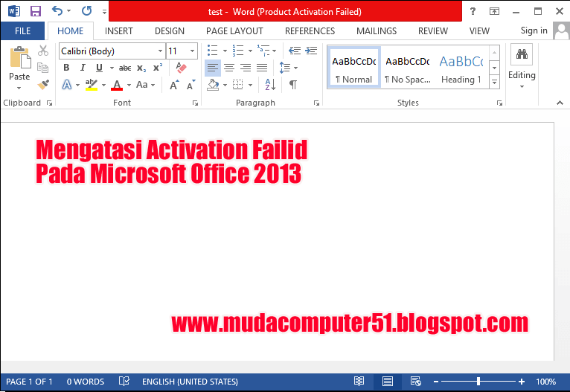The image size is (570, 392).
Task: Decrease paragraph indent
Action: point(295,51)
